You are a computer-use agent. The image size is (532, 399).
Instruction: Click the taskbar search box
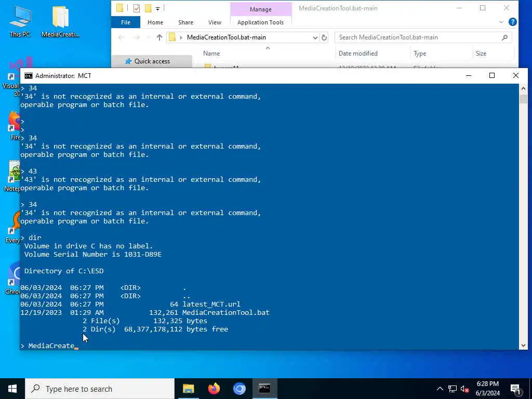coord(100,389)
